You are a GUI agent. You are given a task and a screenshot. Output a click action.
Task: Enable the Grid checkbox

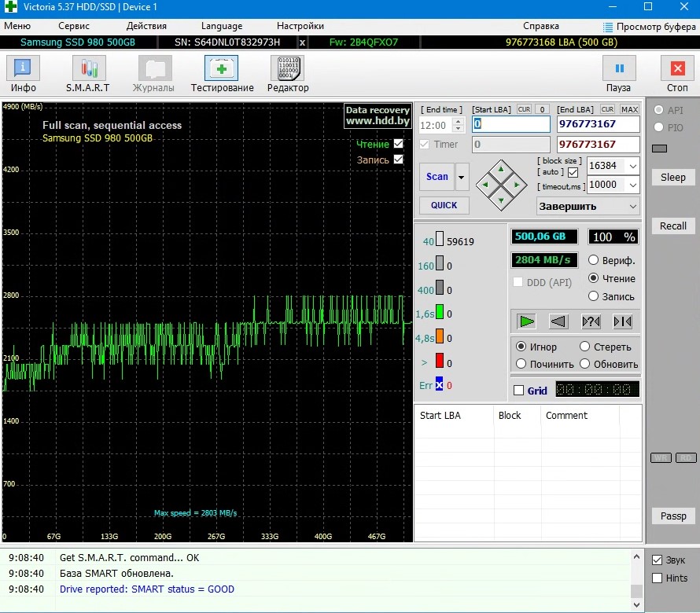[x=519, y=391]
